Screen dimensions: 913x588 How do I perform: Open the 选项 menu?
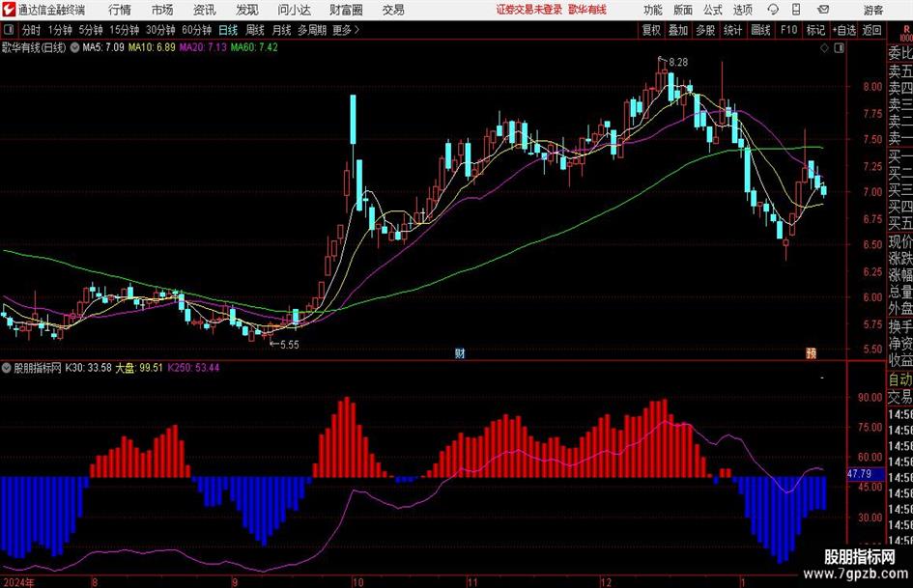(x=742, y=10)
